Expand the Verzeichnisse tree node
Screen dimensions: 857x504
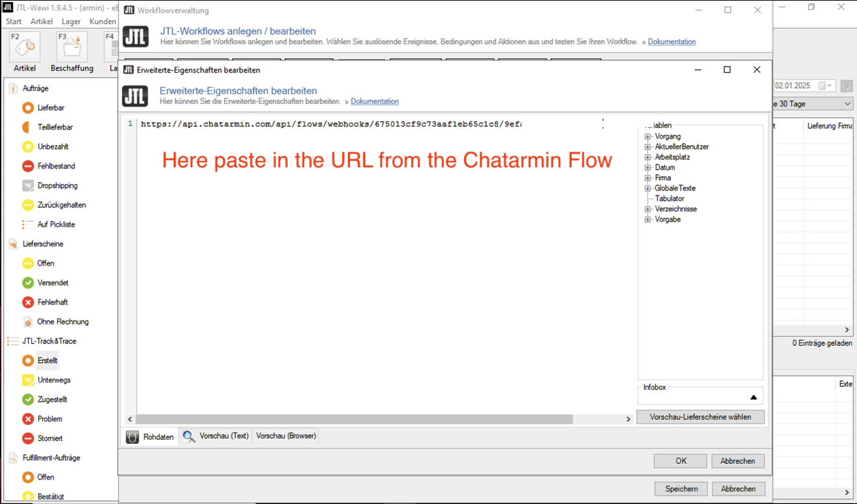point(648,209)
